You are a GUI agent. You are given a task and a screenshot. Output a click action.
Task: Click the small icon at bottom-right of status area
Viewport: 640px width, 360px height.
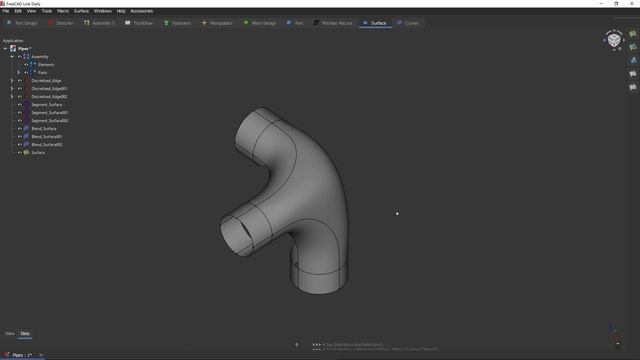[x=618, y=344]
